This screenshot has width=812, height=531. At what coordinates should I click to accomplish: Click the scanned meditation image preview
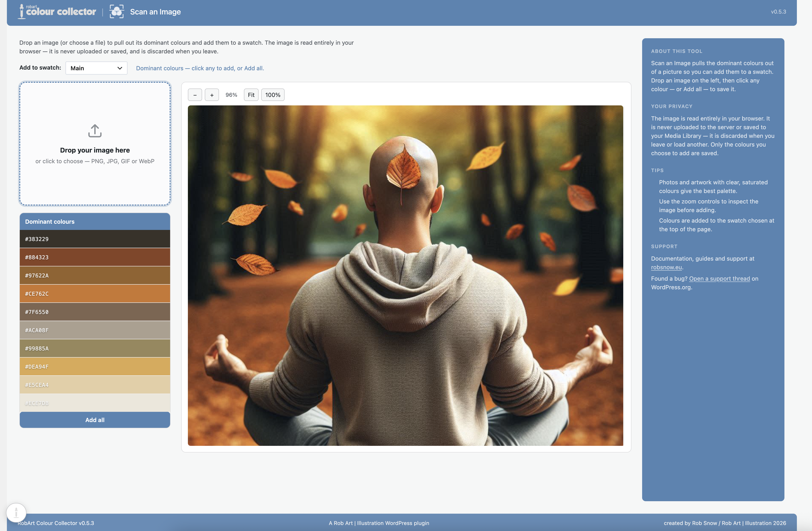[x=405, y=276]
